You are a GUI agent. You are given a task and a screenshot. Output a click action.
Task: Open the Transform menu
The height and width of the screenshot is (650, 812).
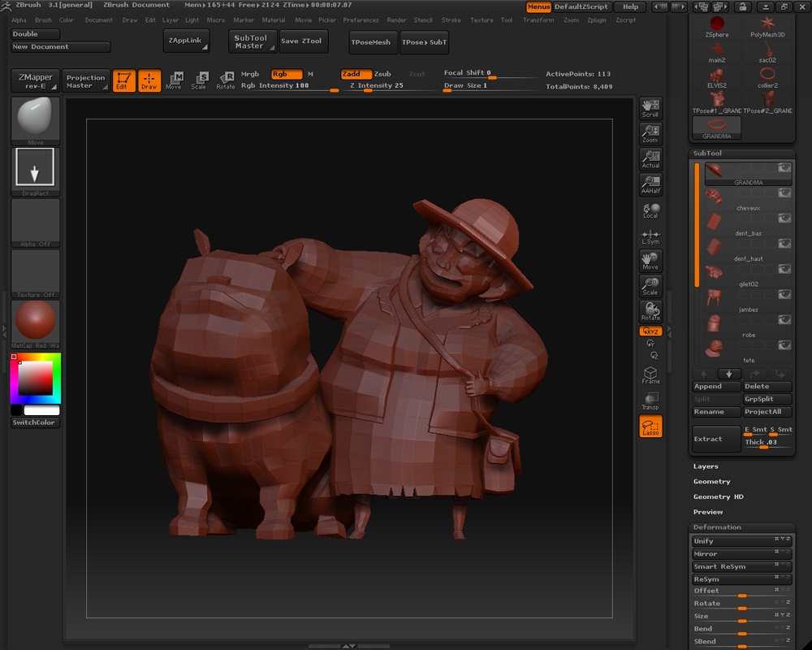(538, 20)
